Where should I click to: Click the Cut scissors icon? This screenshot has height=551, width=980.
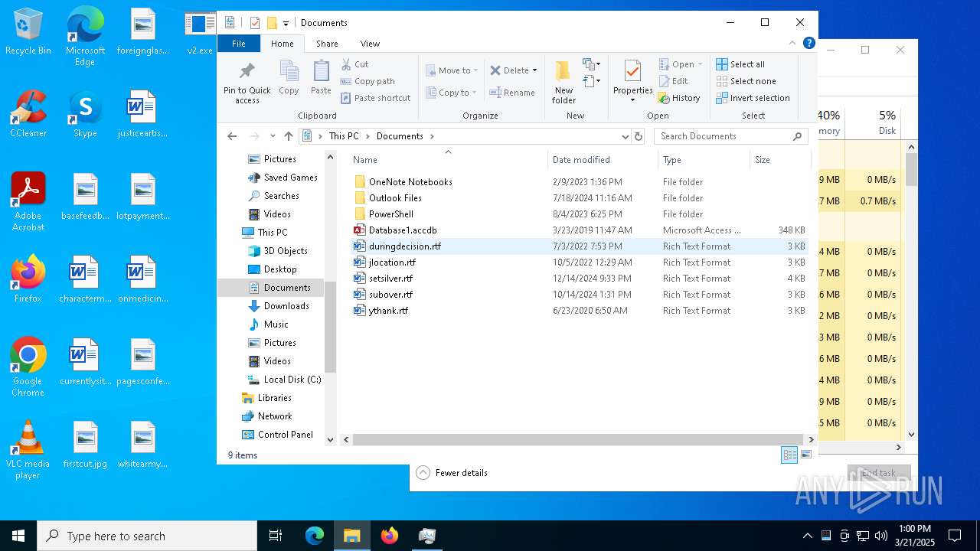click(x=346, y=64)
